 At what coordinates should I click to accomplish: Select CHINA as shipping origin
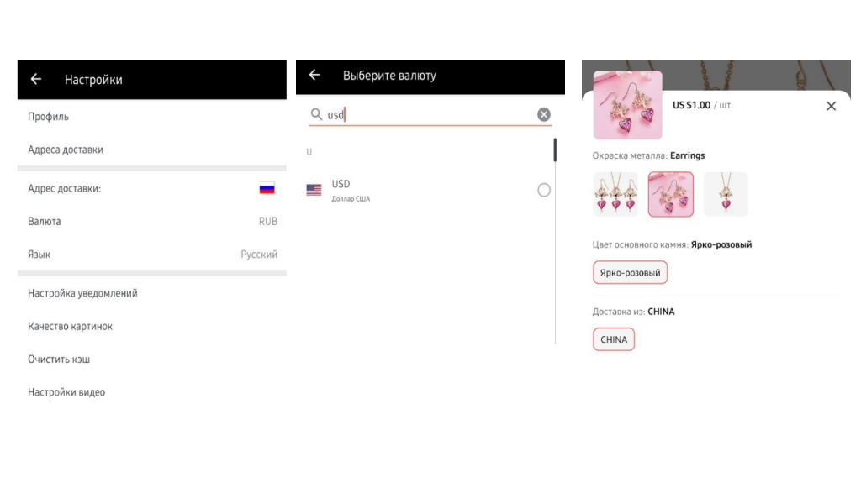pyautogui.click(x=614, y=339)
